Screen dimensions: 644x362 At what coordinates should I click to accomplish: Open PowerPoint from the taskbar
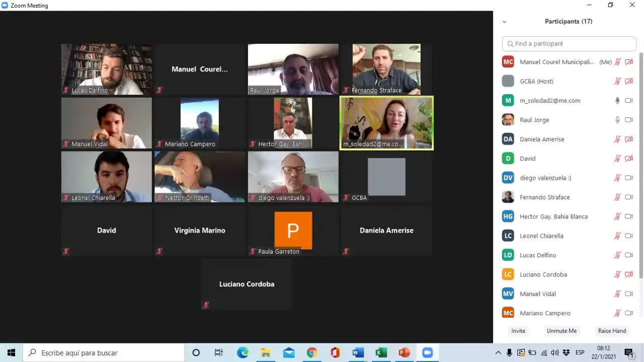[x=404, y=353]
